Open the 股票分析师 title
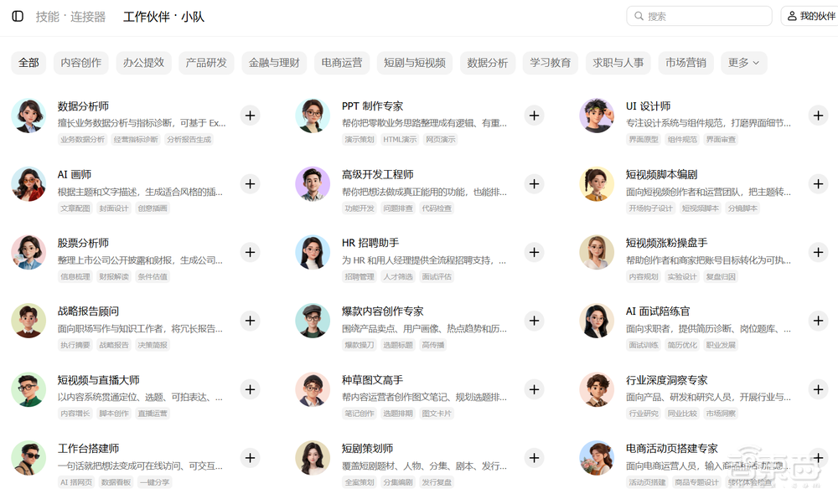 [x=83, y=243]
